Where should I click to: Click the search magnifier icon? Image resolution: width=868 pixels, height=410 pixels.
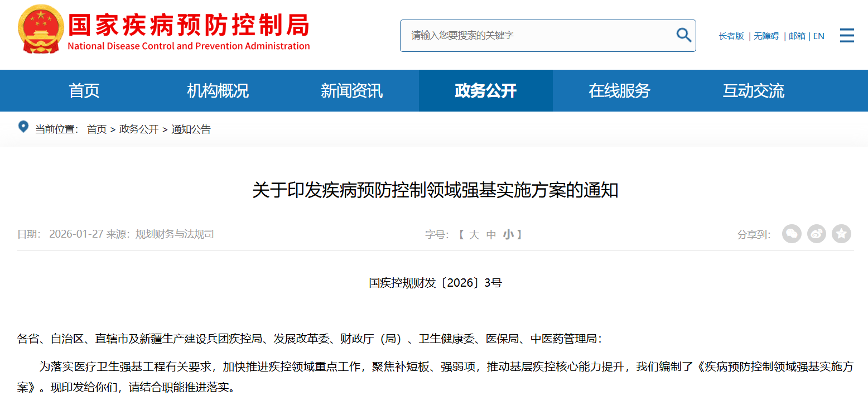coord(683,35)
